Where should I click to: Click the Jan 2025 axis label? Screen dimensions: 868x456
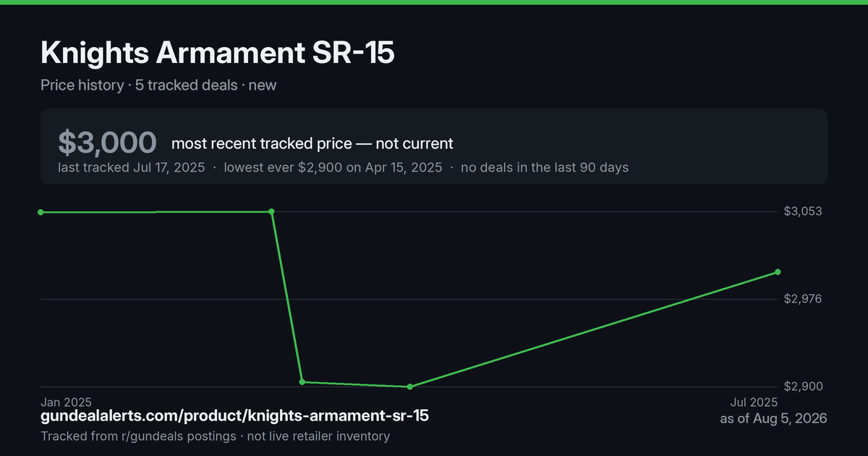[66, 402]
